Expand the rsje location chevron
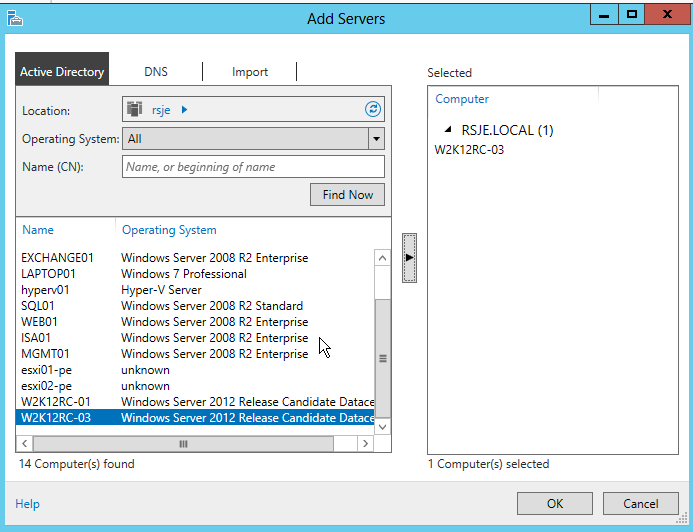693x532 pixels. (184, 110)
